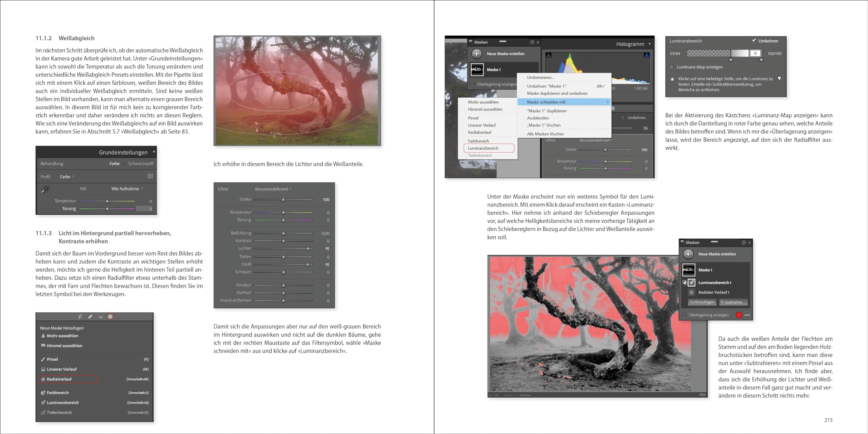This screenshot has width=868, height=434.
Task: Click the red overlay color swatch
Action: 739,315
